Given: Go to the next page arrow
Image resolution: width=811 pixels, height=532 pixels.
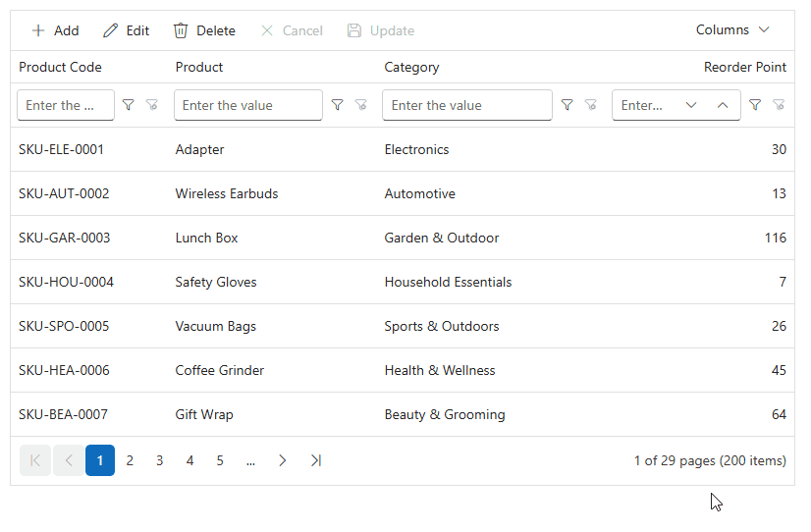Looking at the screenshot, I should pos(283,460).
